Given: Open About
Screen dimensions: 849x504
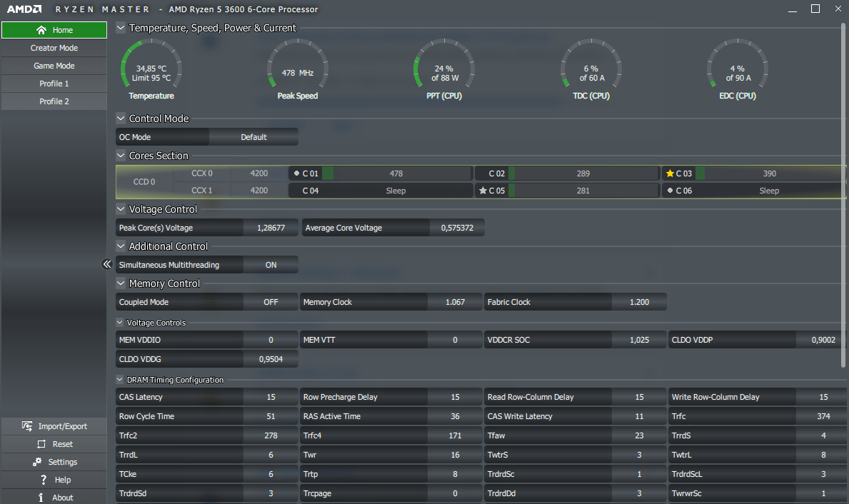Looking at the screenshot, I should [x=54, y=498].
